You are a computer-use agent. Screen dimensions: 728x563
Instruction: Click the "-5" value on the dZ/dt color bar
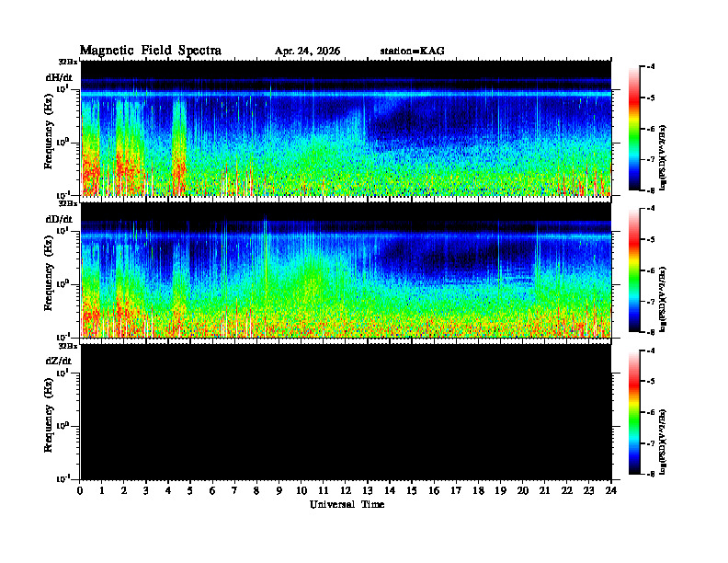(652, 382)
